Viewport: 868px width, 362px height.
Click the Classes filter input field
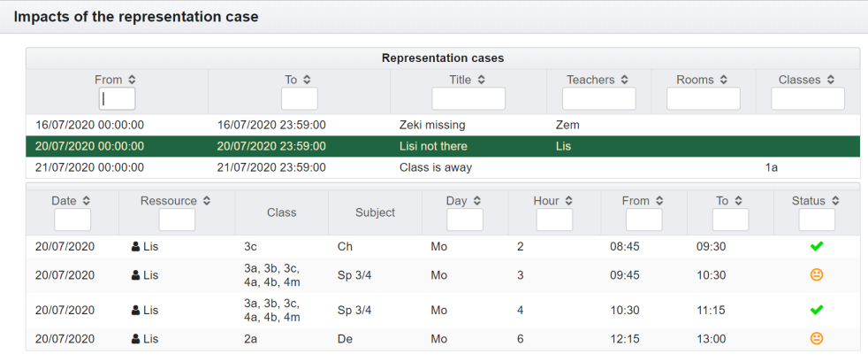point(808,98)
